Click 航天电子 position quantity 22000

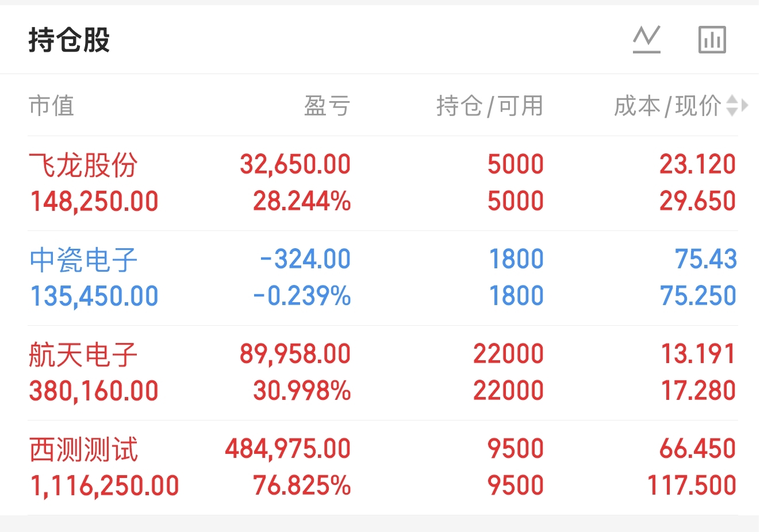coord(508,354)
